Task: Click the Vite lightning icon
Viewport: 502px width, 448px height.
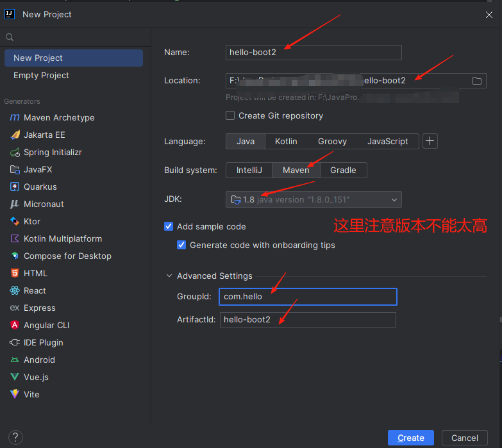Action: tap(15, 394)
